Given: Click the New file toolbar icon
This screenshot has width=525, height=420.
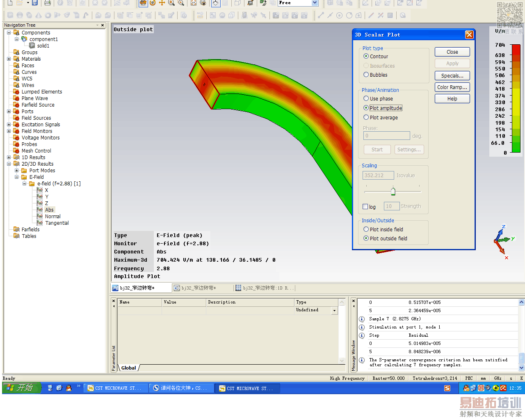Looking at the screenshot, I should pyautogui.click(x=10, y=3).
